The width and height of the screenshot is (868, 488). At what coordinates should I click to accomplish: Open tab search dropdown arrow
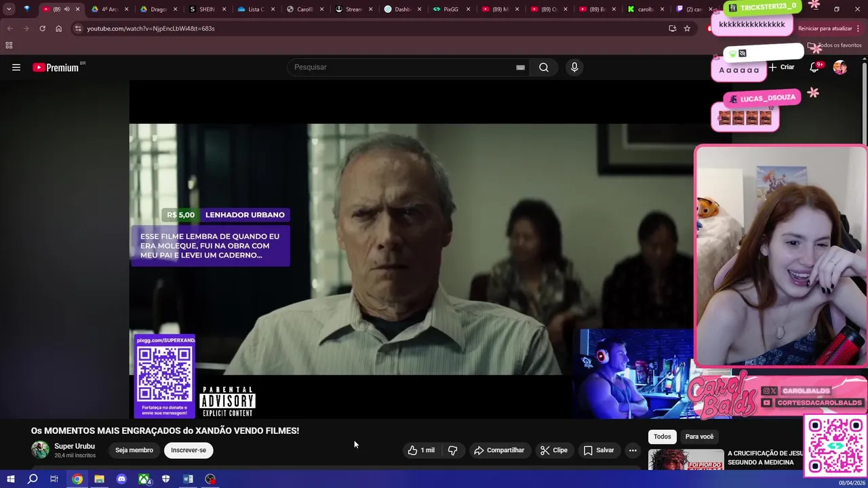coord(9,9)
